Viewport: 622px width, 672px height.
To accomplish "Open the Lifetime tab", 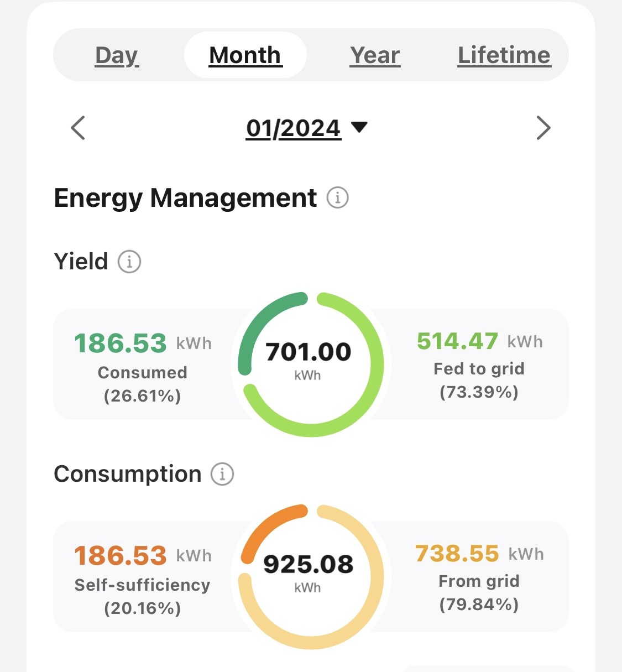I will click(504, 55).
